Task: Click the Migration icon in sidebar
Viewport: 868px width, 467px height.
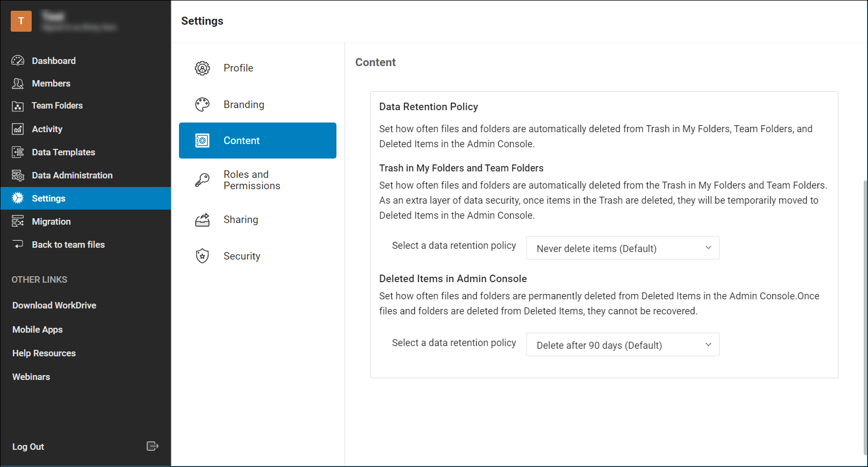Action: click(18, 221)
